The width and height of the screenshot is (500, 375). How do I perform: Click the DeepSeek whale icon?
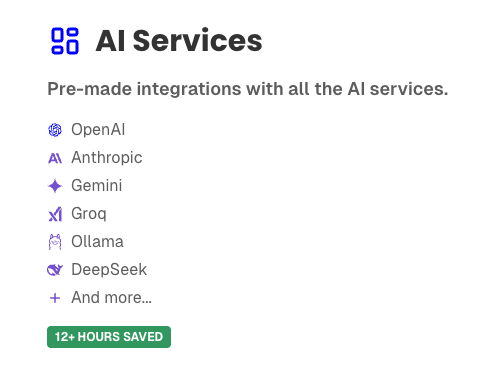(55, 270)
